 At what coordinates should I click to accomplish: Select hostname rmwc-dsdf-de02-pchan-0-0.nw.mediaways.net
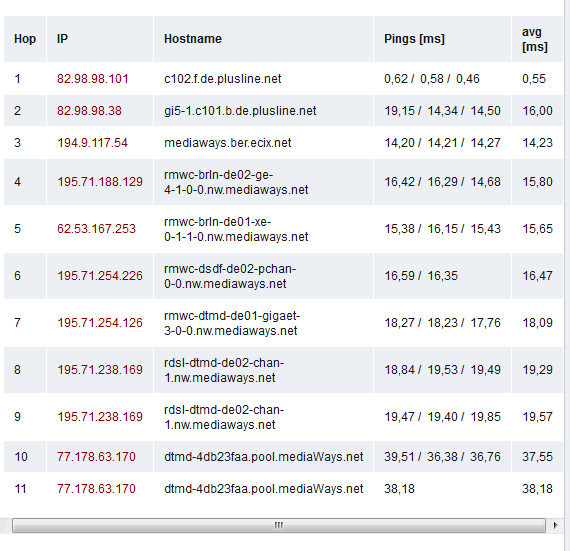tap(230, 276)
